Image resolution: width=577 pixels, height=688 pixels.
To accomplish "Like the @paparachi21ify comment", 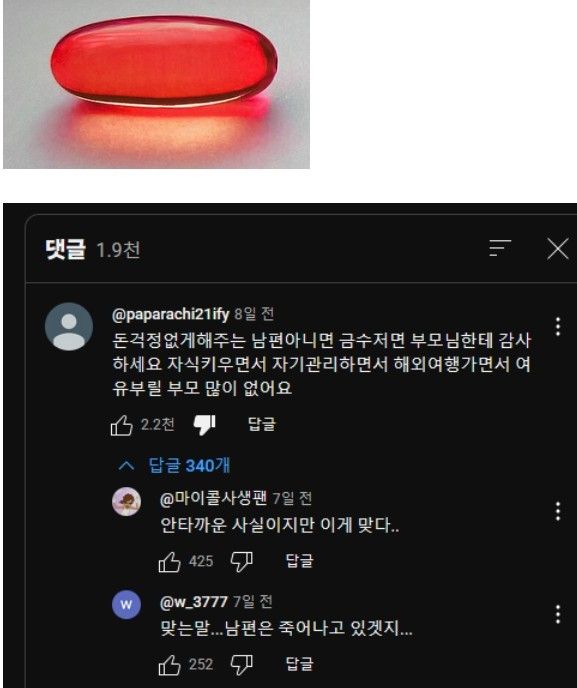I will coord(122,425).
